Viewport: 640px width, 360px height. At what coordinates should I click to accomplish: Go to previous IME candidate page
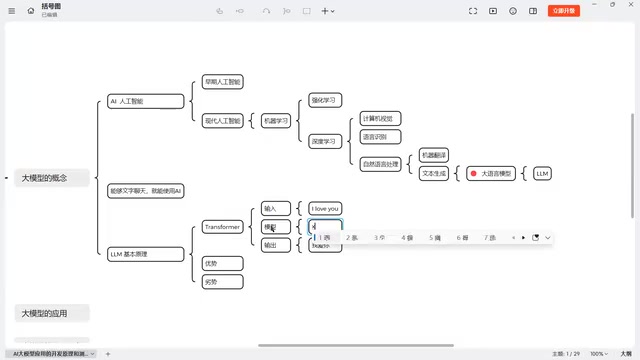513,238
